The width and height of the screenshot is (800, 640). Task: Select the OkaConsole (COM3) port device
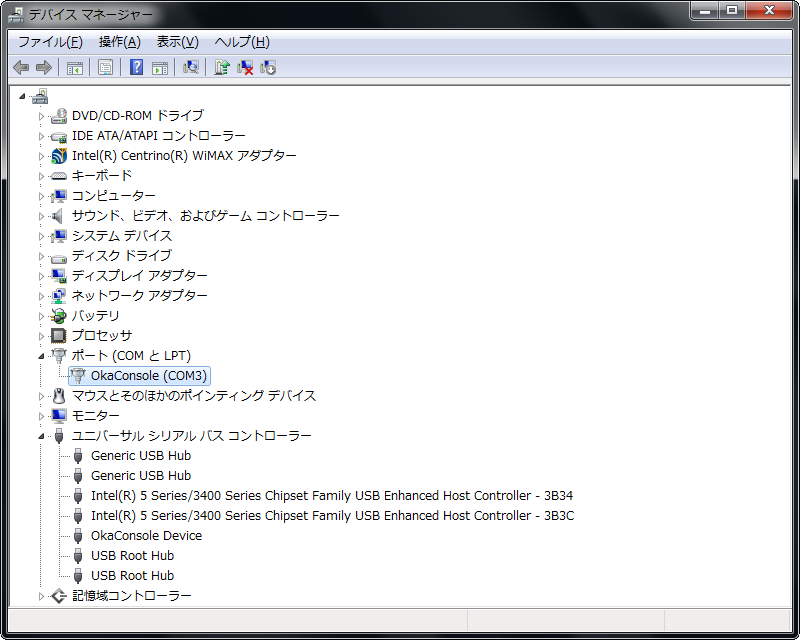[x=148, y=375]
